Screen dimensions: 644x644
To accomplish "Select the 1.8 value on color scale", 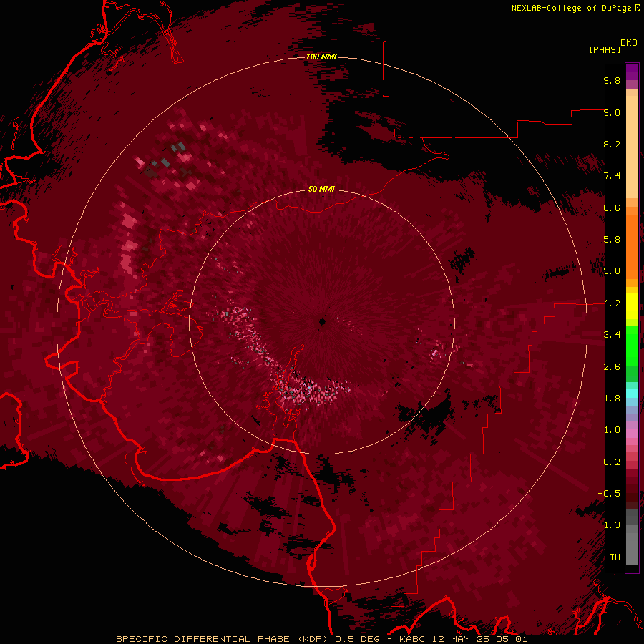I will click(x=612, y=399).
